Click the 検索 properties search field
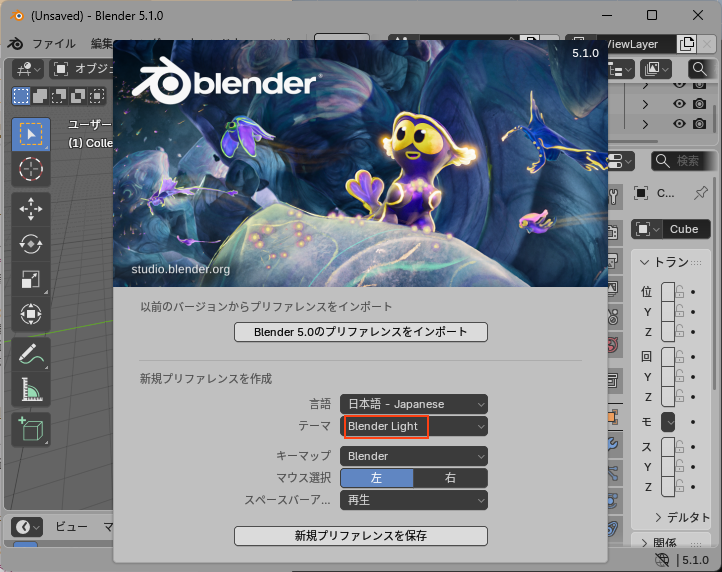Viewport: 722px width, 572px height. [x=681, y=161]
